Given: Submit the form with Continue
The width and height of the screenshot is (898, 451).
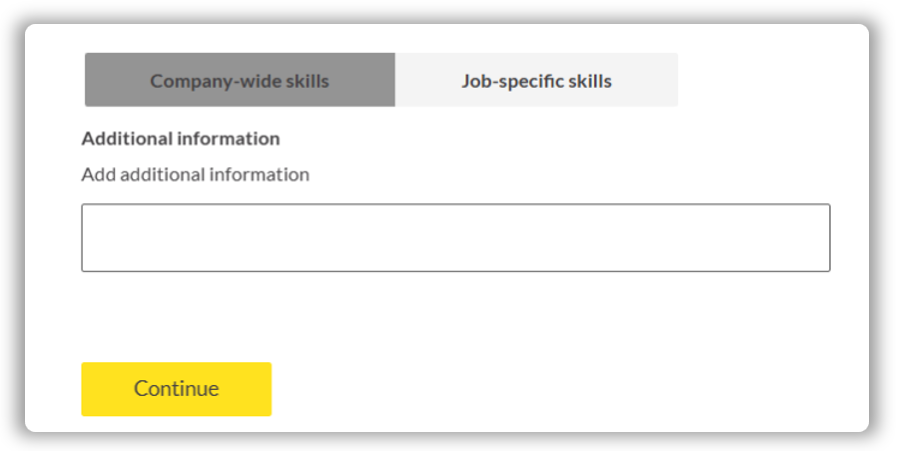Looking at the screenshot, I should coord(176,389).
